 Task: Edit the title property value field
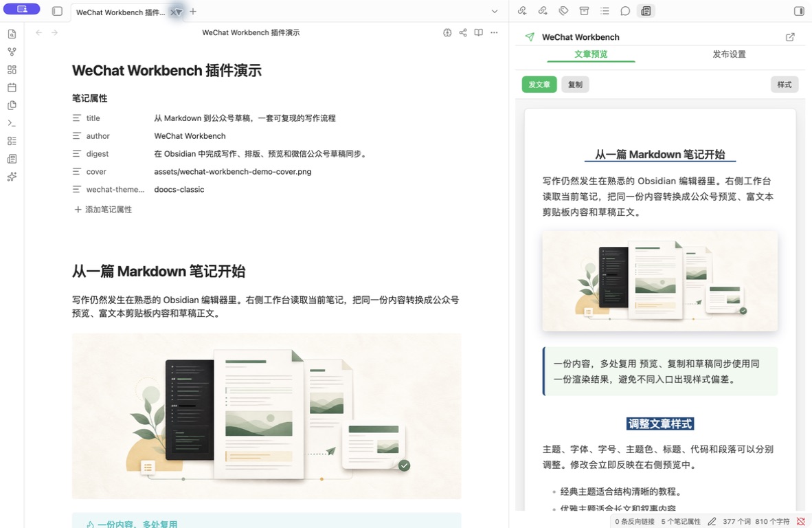pyautogui.click(x=306, y=118)
